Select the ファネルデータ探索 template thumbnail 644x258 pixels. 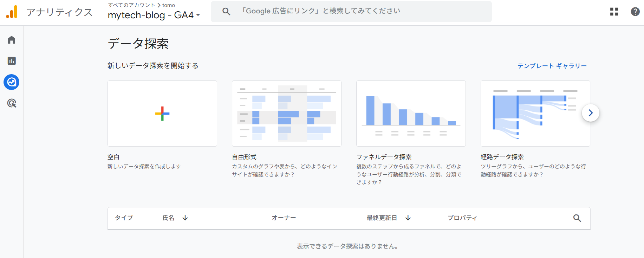coord(411,114)
